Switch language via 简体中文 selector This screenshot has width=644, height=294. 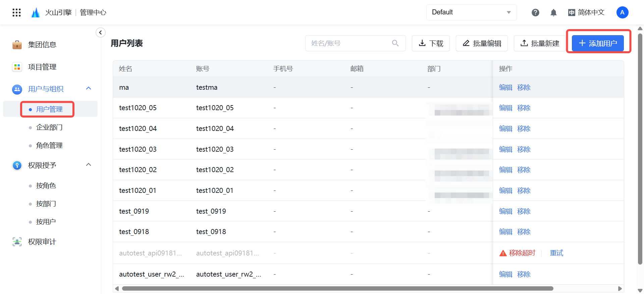586,12
